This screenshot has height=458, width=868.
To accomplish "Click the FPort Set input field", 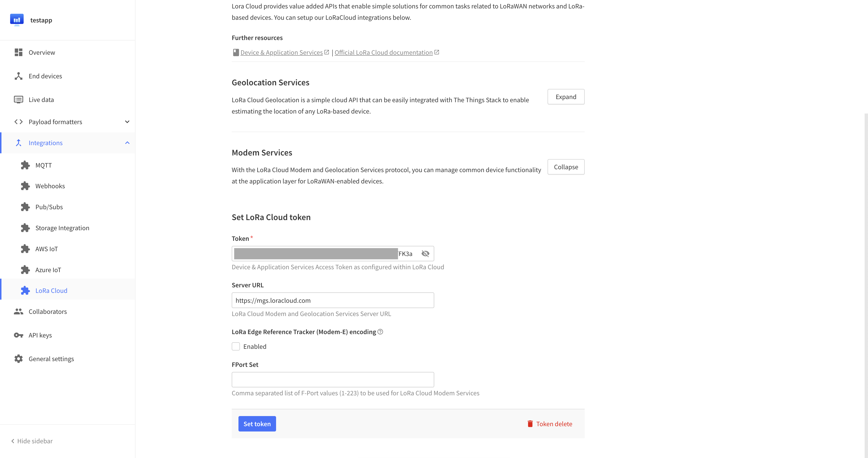I will (x=332, y=379).
